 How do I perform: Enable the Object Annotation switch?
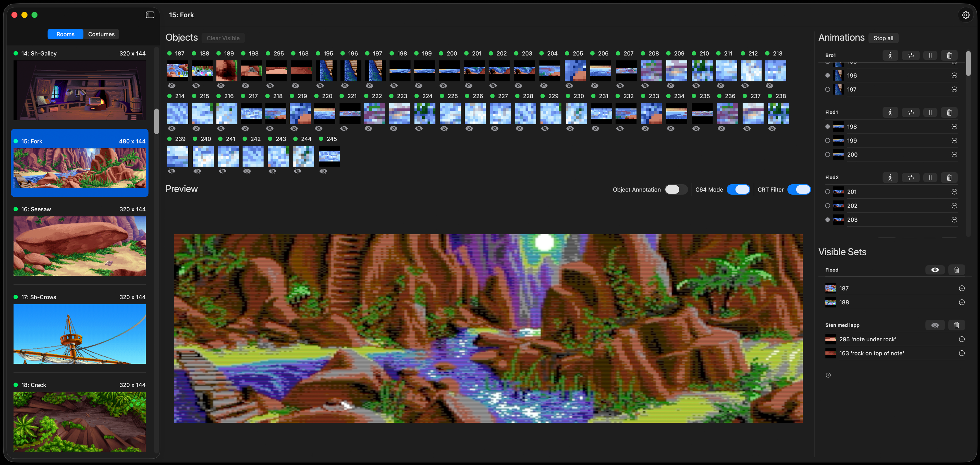[x=676, y=189]
